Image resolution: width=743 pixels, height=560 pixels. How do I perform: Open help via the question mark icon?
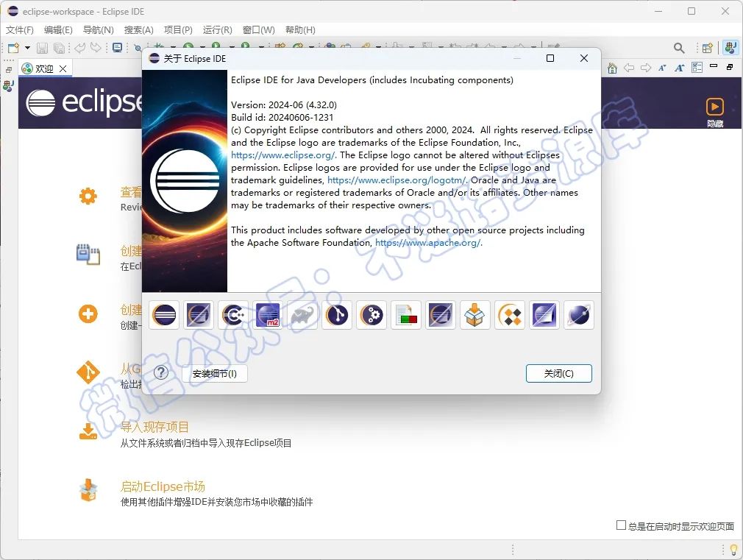(161, 372)
